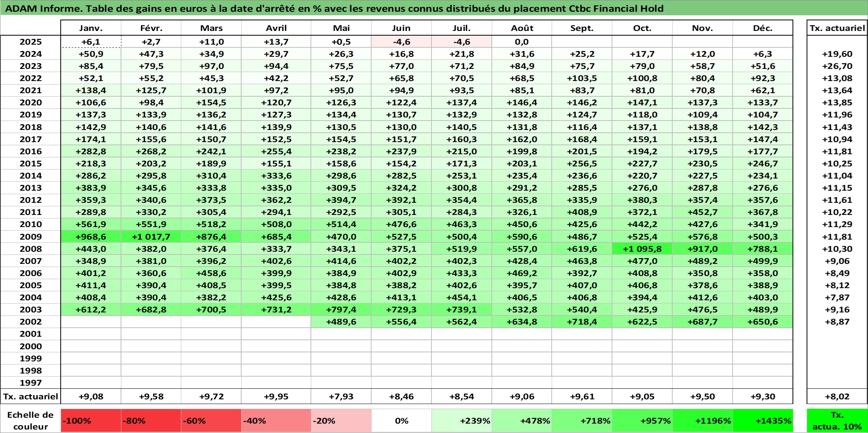
Task: Click the +6,3 cell in 2024
Action: (763, 54)
